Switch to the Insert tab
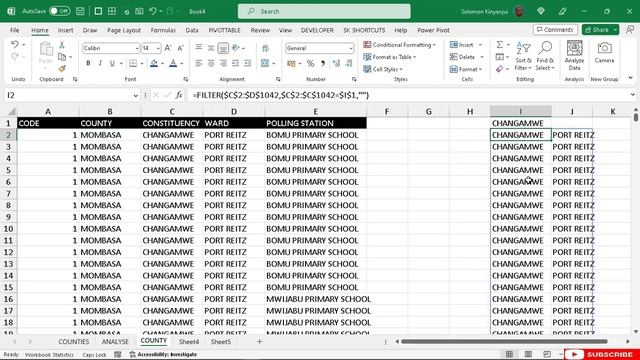 click(x=65, y=30)
